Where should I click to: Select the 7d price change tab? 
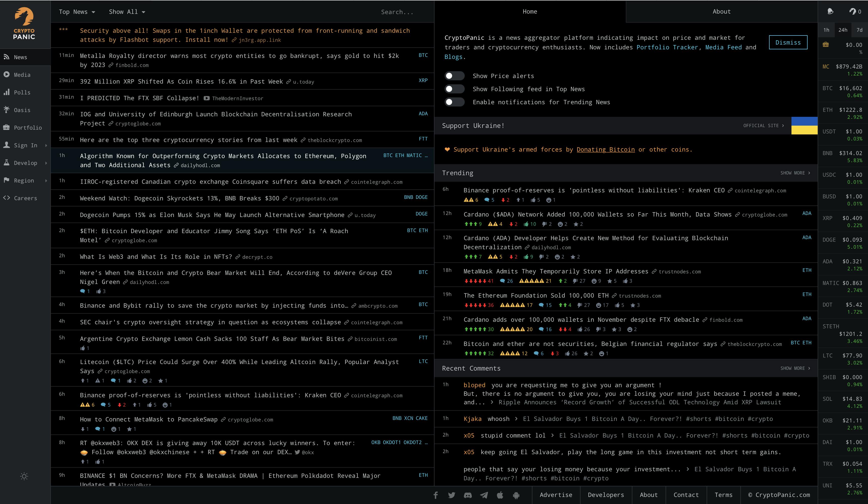(x=860, y=30)
